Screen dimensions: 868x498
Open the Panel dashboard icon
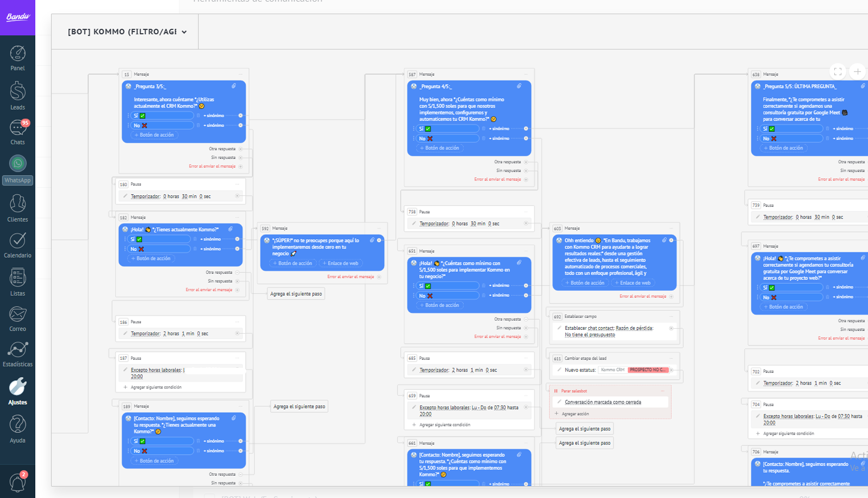pyautogui.click(x=17, y=58)
